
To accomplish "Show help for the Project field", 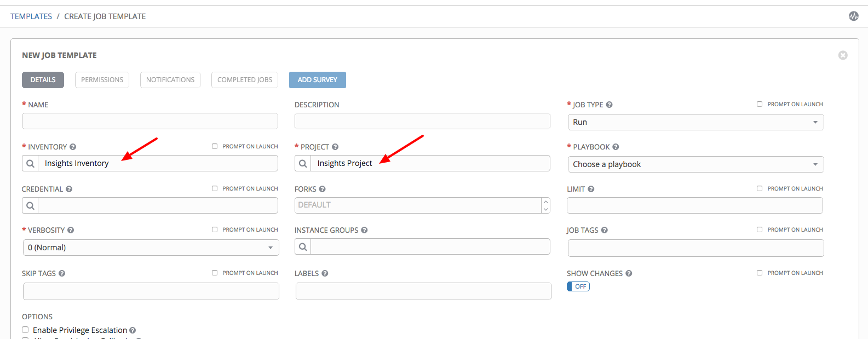I will tap(335, 147).
